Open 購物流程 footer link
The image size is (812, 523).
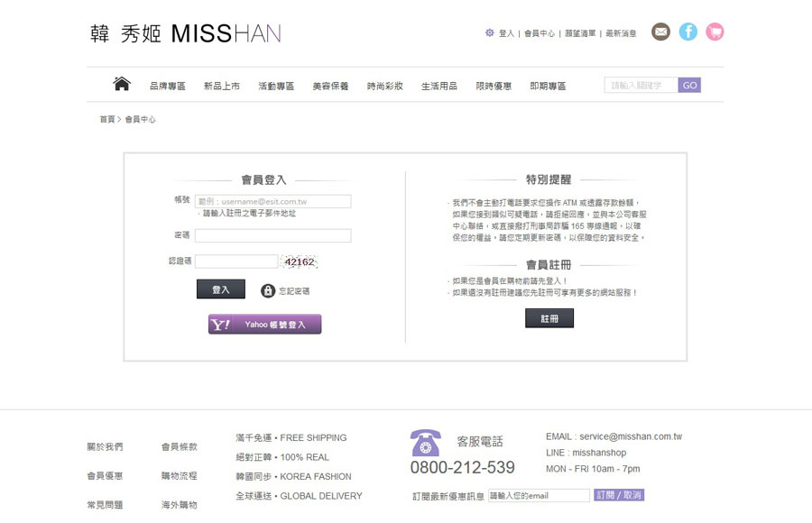click(180, 476)
